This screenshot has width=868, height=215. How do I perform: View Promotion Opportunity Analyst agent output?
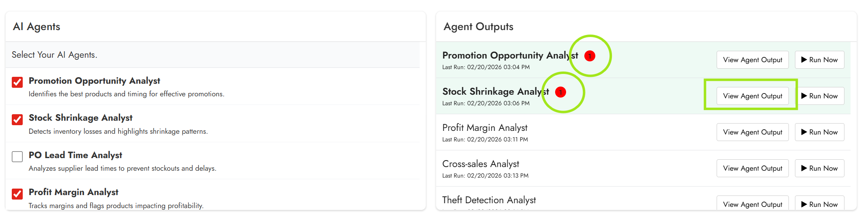click(x=752, y=60)
